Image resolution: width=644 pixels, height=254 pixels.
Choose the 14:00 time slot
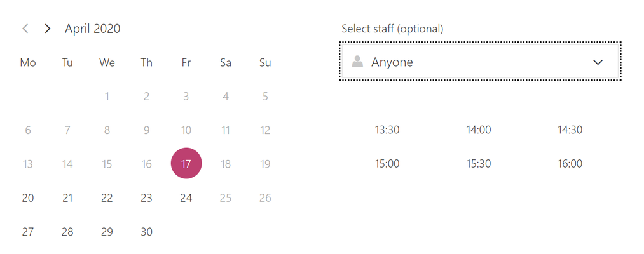pyautogui.click(x=479, y=130)
